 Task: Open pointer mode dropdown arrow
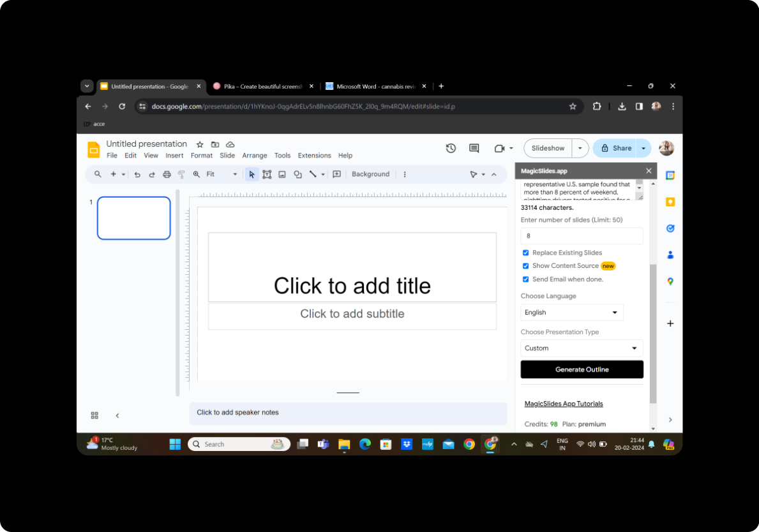point(483,175)
